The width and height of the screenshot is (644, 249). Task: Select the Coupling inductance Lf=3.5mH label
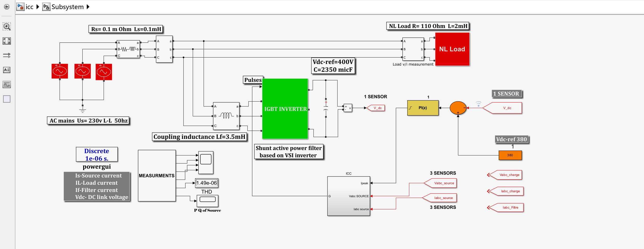199,137
